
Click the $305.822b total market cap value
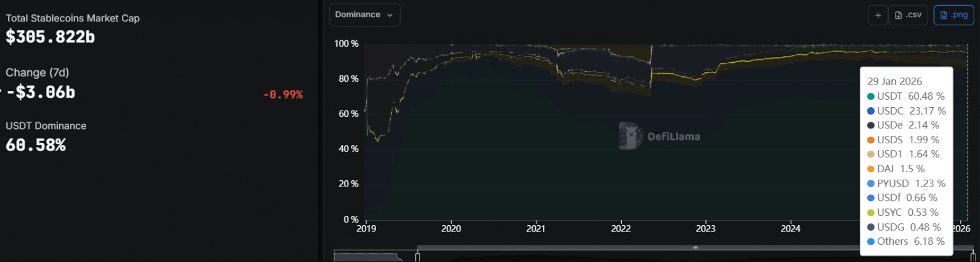coord(51,37)
